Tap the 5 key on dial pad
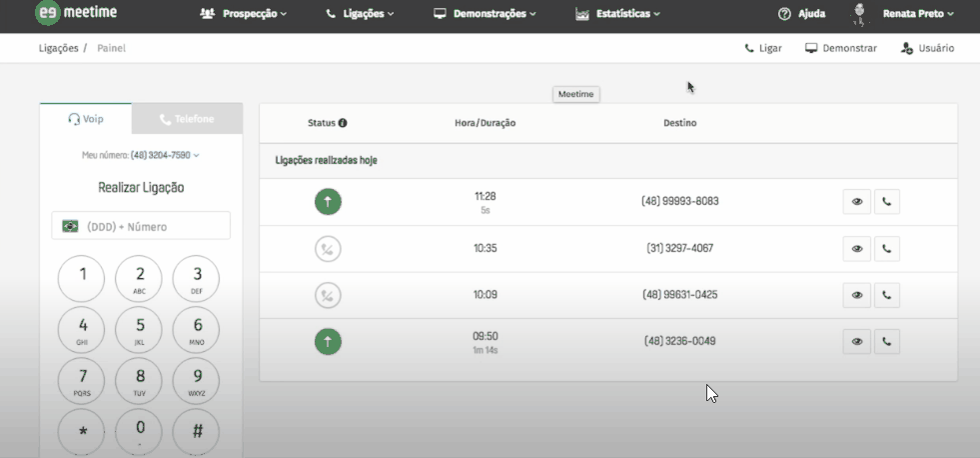980x458 pixels. 140,330
